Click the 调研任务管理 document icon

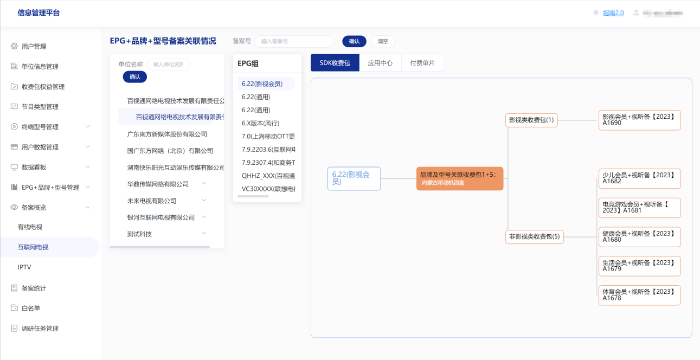point(14,328)
